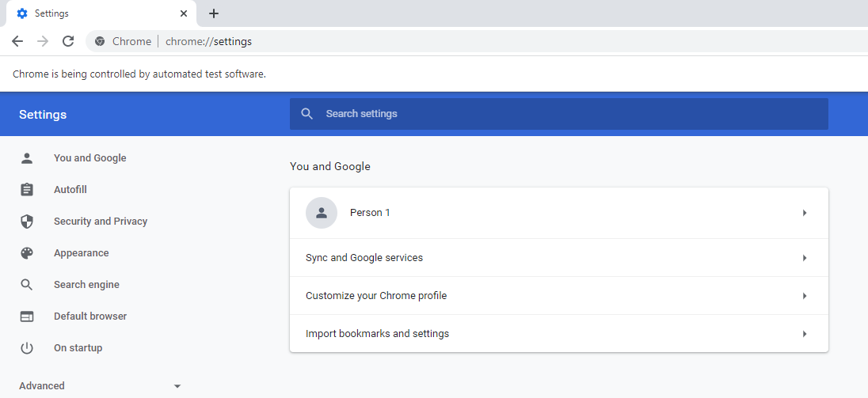The image size is (868, 398).
Task: Open You and Google section in sidebar
Action: point(89,158)
